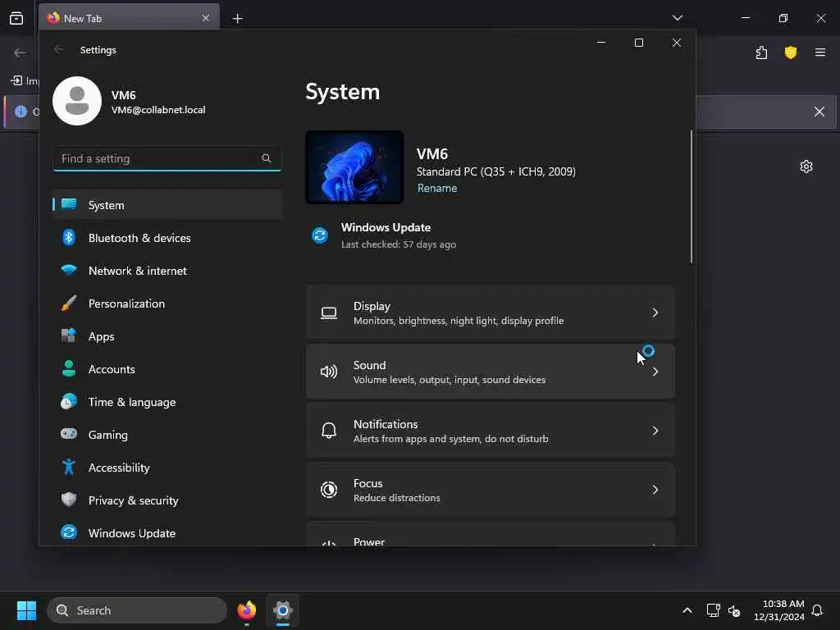The height and width of the screenshot is (630, 840).
Task: Click the Apps icon in sidebar
Action: click(x=69, y=336)
